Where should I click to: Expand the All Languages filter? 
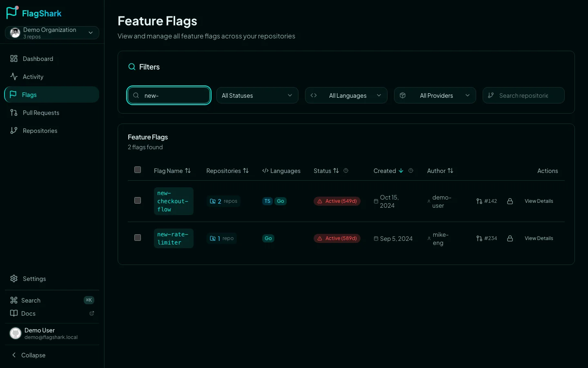pos(346,95)
